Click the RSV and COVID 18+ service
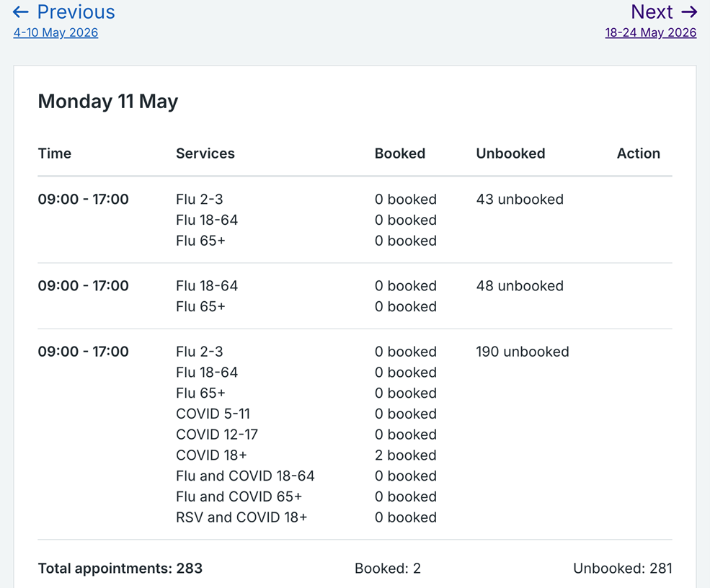The height and width of the screenshot is (588, 710). pos(241,517)
